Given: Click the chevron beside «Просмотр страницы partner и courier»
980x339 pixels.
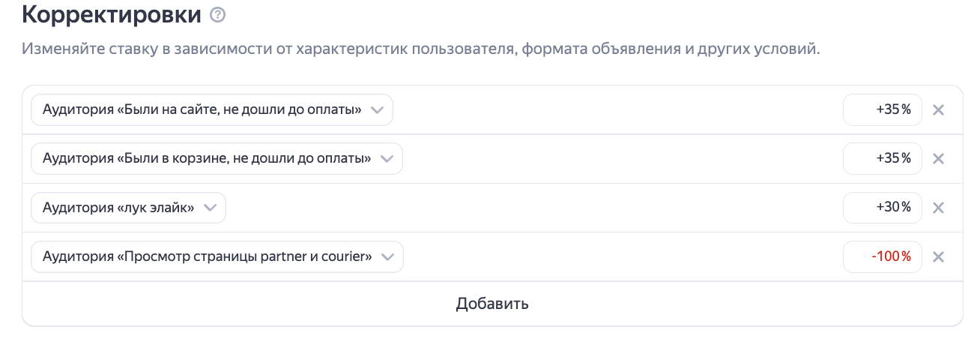Looking at the screenshot, I should tap(387, 257).
